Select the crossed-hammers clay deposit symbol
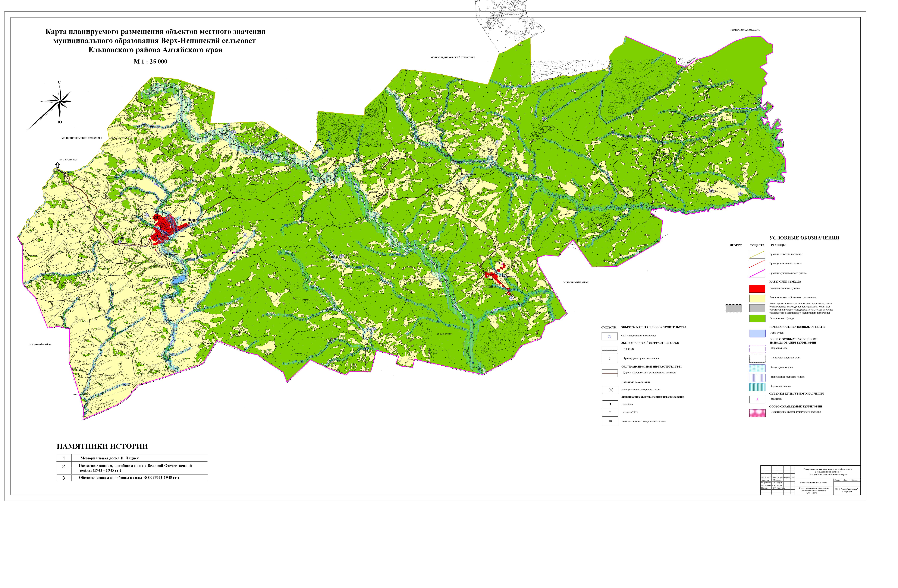 pos(610,390)
